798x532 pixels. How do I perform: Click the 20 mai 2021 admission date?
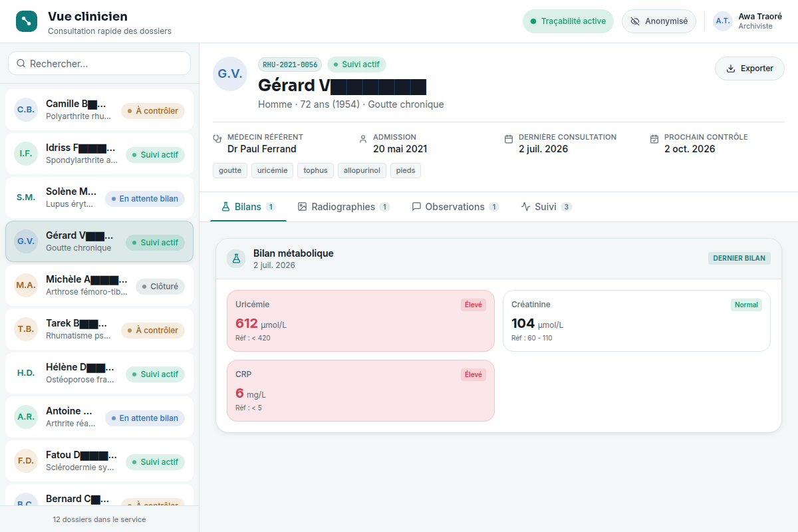tap(400, 149)
